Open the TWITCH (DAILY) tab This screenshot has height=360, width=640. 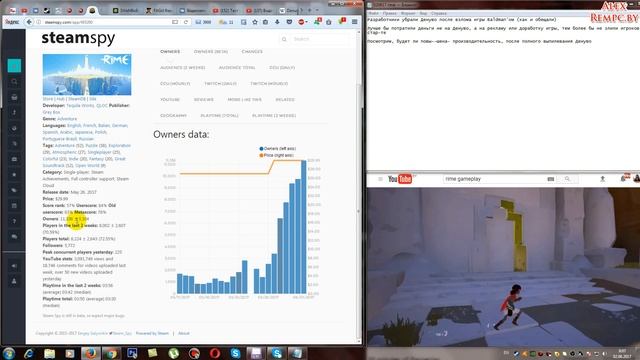pos(220,84)
